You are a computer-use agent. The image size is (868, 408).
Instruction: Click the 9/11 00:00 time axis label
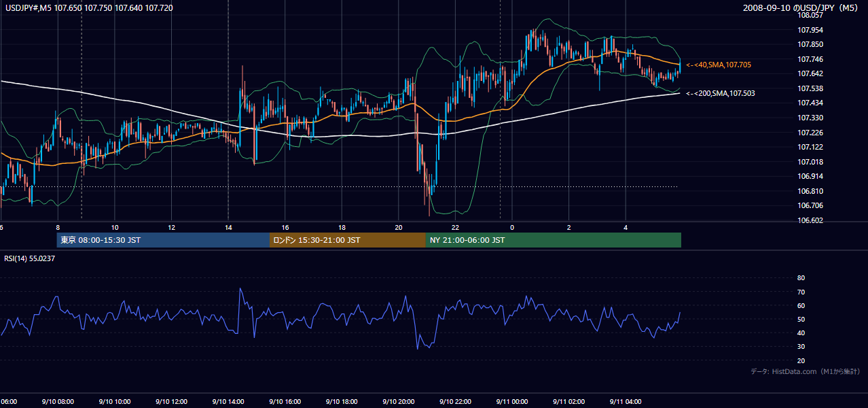pos(511,402)
